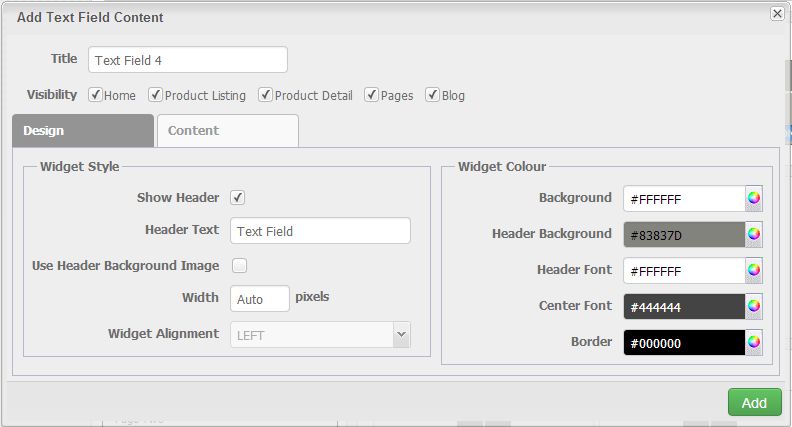Enable Use Header Background Image checkbox
This screenshot has width=792, height=427.
pyautogui.click(x=239, y=265)
